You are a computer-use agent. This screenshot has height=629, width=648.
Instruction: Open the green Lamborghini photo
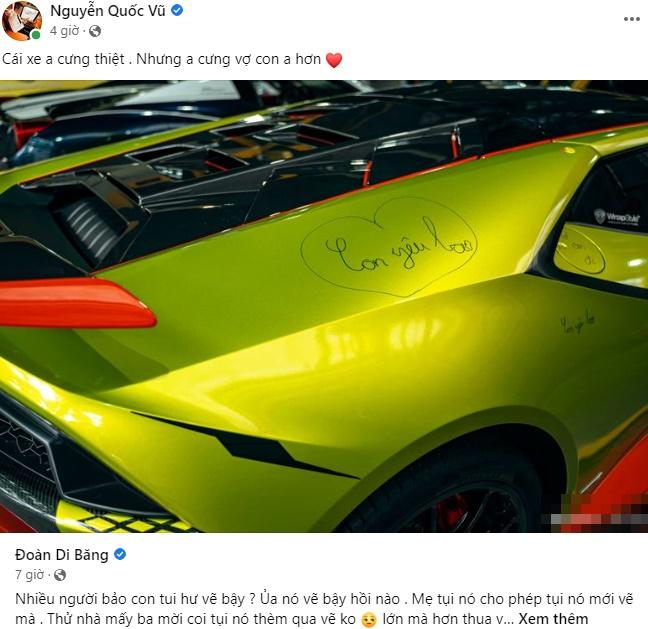click(324, 306)
